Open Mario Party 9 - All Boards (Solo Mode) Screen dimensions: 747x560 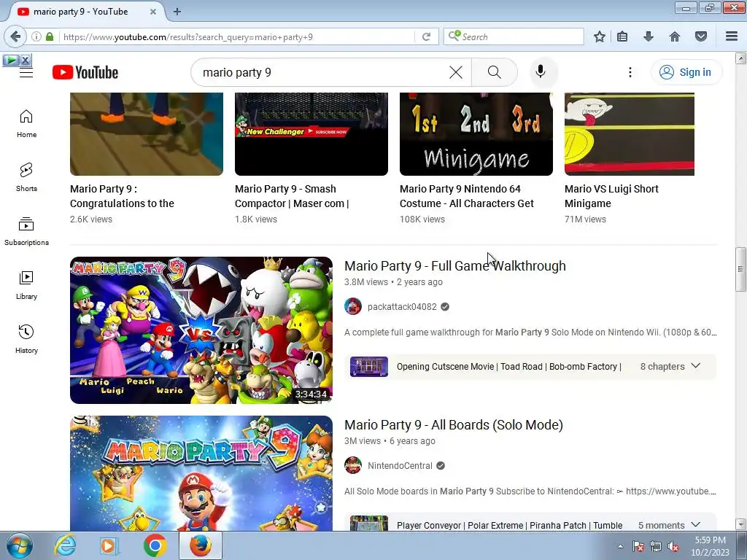[x=454, y=425]
